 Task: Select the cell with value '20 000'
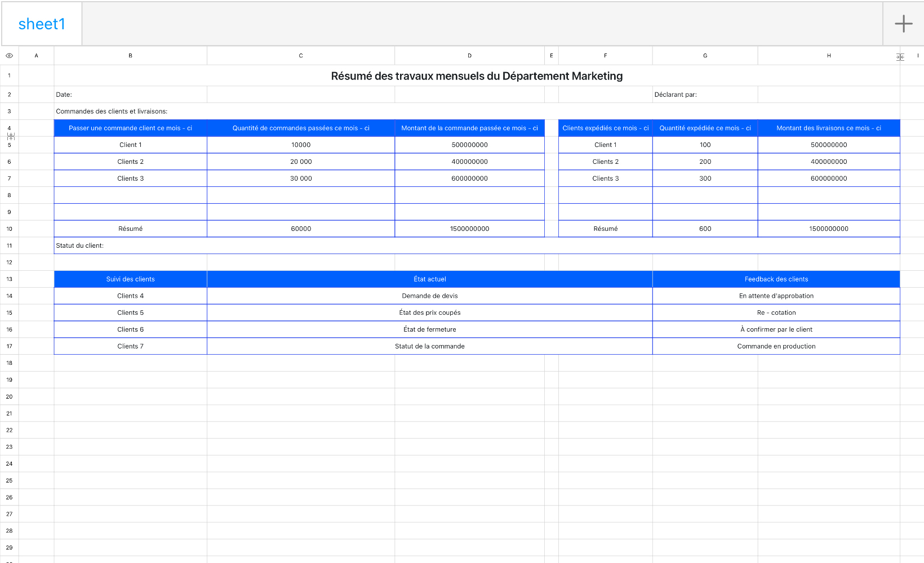[301, 162]
